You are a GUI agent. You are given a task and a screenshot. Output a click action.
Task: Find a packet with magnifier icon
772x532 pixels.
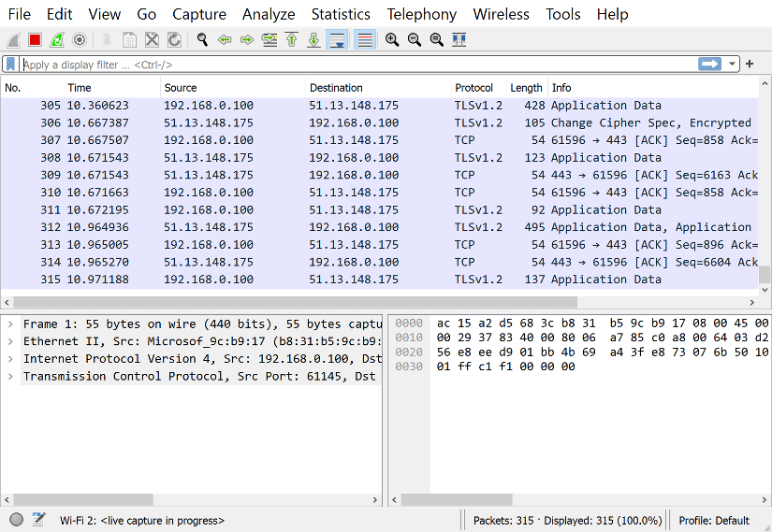(202, 40)
